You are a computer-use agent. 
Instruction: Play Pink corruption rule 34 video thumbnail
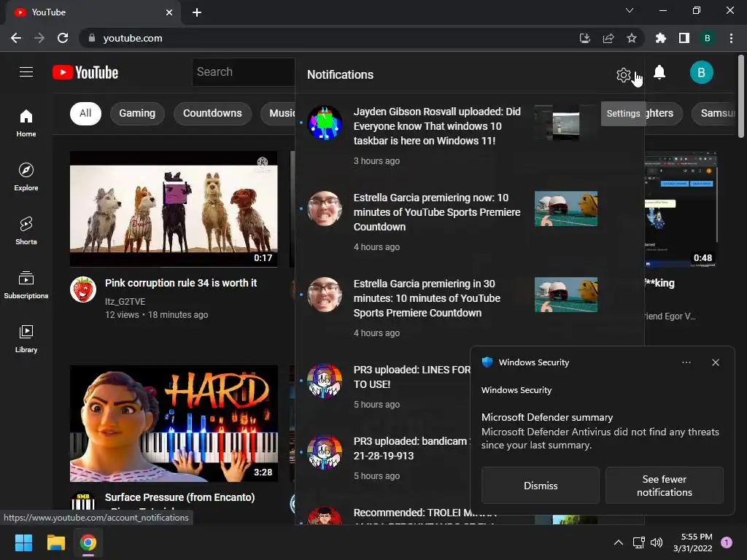(174, 209)
